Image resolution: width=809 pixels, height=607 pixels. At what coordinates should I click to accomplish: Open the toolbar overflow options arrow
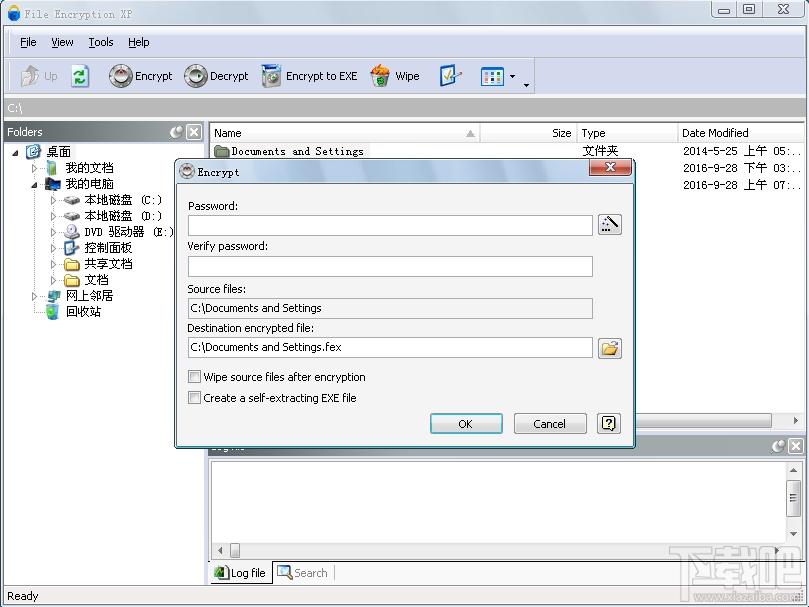click(x=526, y=85)
